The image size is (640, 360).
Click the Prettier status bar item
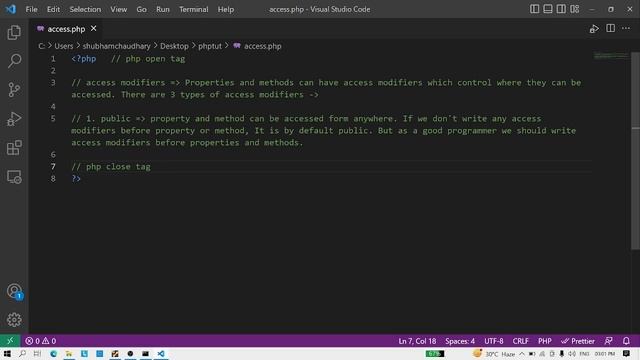pos(578,341)
